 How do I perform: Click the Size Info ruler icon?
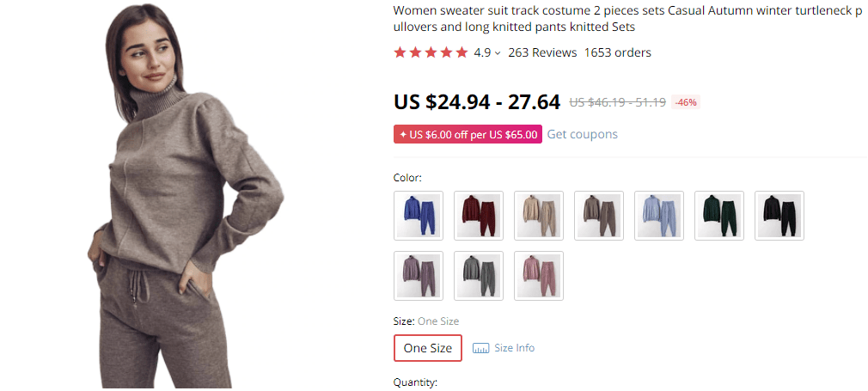coord(481,348)
